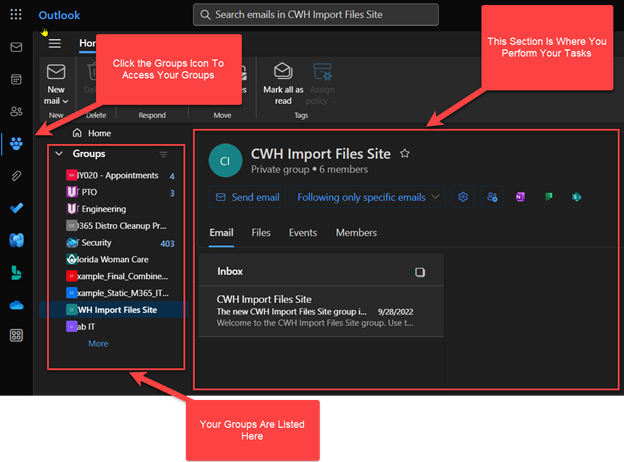Click the Outlook title link

point(59,15)
